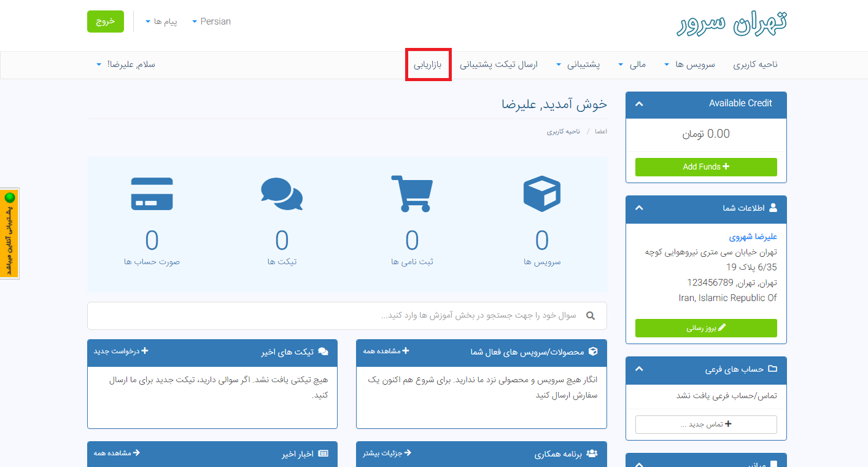Click the shopping cart domains icon
This screenshot has width=868, height=467.
coord(411,194)
